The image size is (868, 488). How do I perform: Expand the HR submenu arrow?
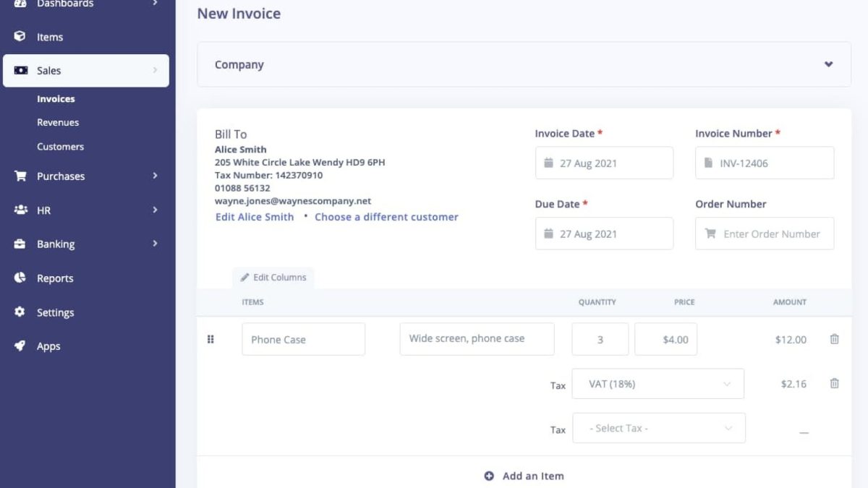point(155,210)
